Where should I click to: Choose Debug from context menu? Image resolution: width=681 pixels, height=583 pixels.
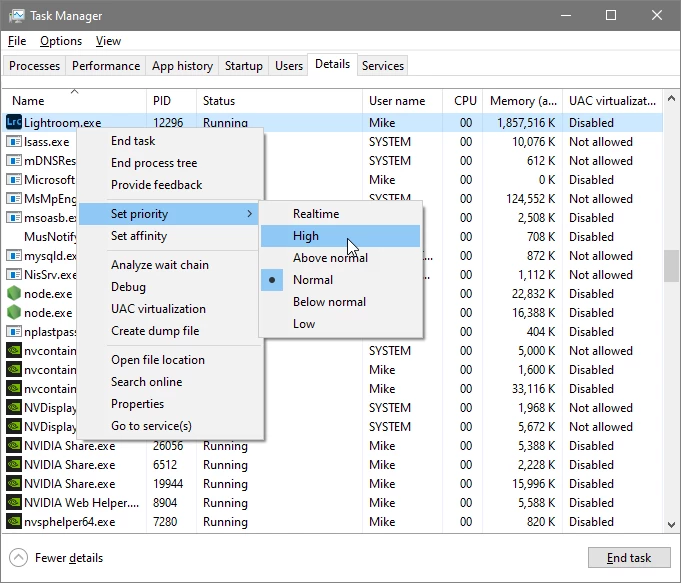(x=171, y=287)
